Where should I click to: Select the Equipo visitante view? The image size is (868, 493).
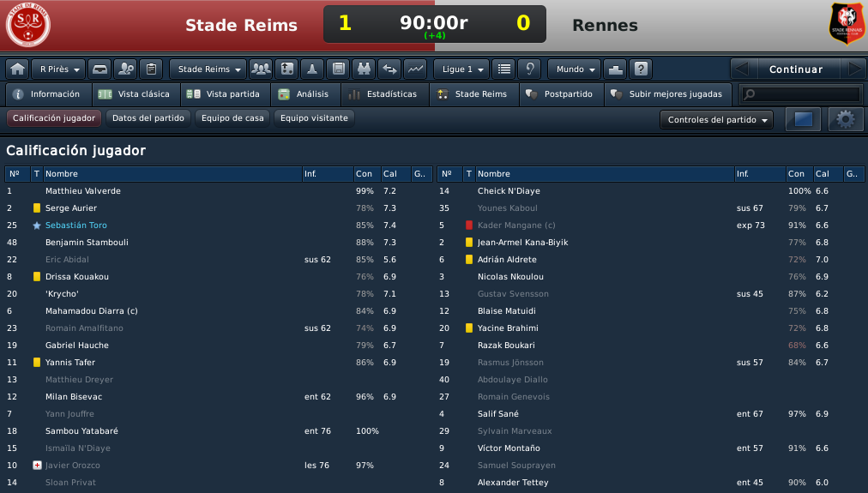tap(314, 117)
